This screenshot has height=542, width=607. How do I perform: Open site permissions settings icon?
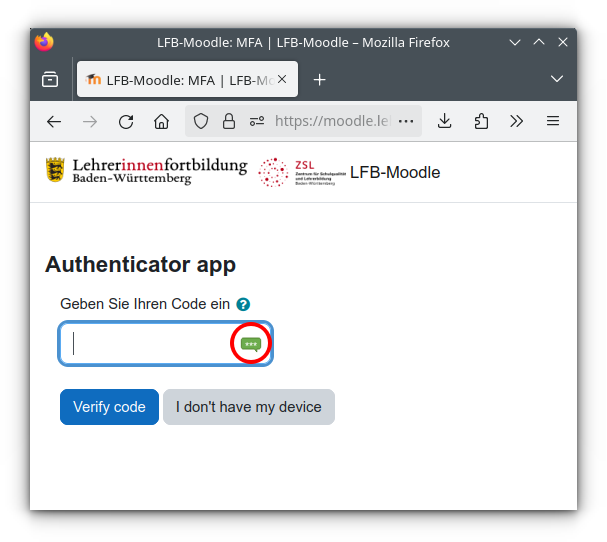coord(257,121)
